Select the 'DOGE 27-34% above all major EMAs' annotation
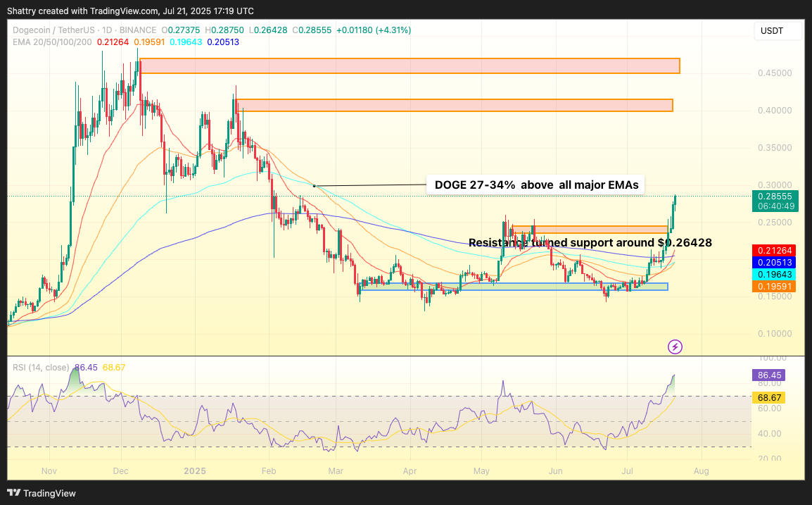Image resolution: width=812 pixels, height=505 pixels. [536, 185]
